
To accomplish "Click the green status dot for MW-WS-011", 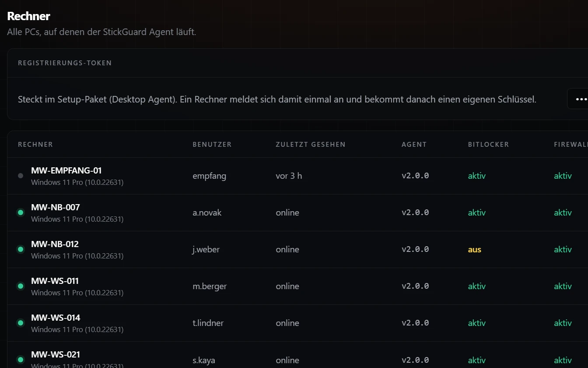I will [x=21, y=286].
